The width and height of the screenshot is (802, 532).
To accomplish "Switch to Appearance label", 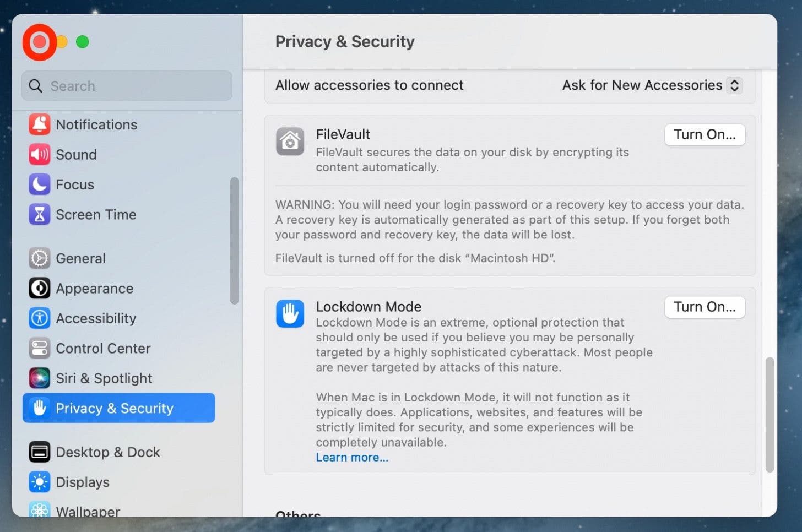I will coord(94,289).
